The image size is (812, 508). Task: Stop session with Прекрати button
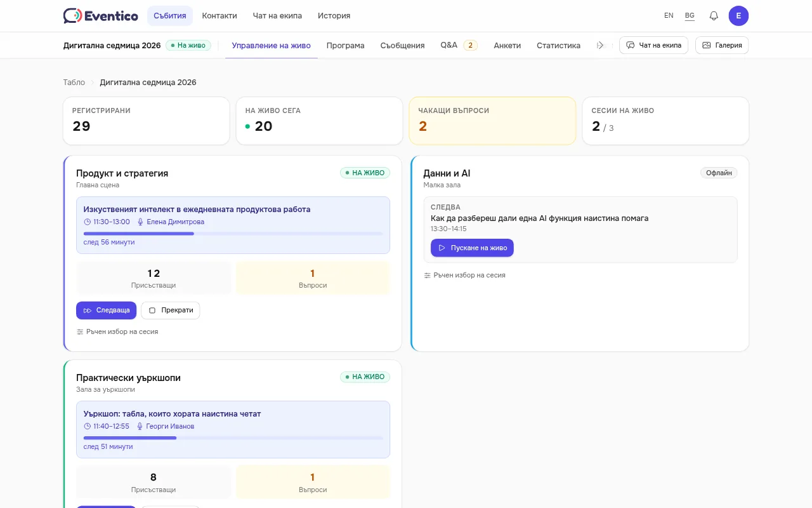(171, 311)
